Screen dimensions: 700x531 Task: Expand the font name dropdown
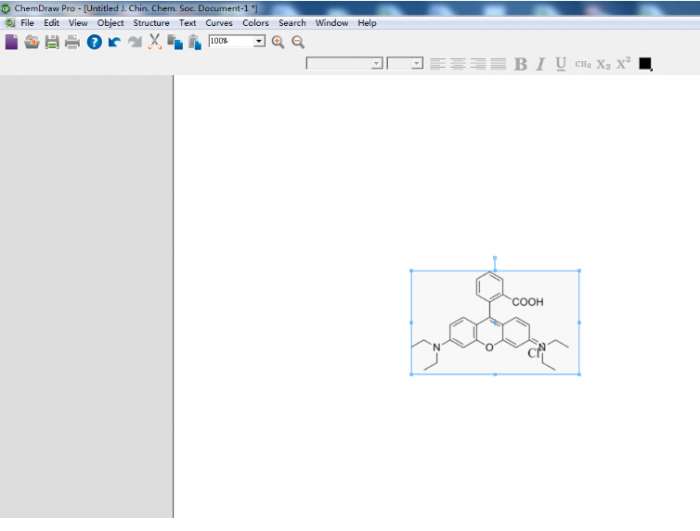click(376, 63)
